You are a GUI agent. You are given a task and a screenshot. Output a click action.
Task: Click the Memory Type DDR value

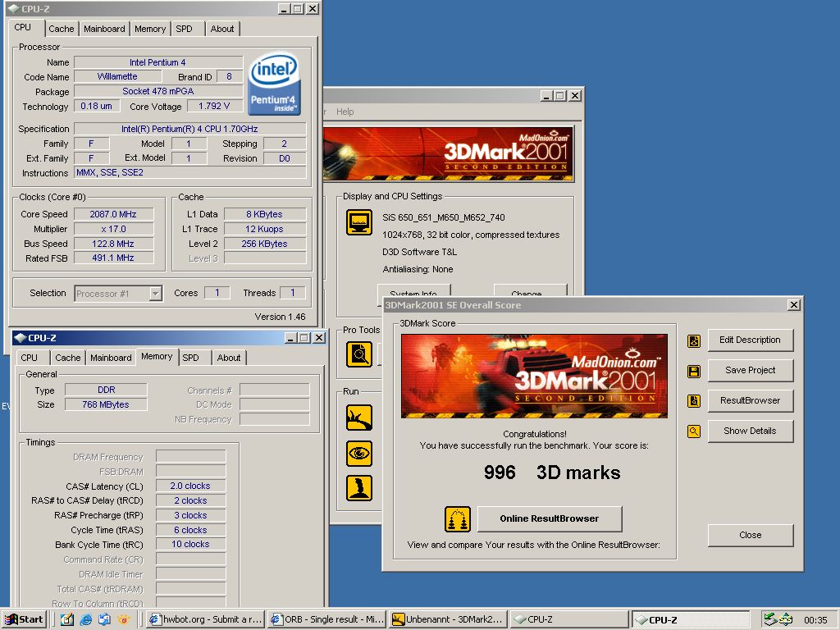106,390
